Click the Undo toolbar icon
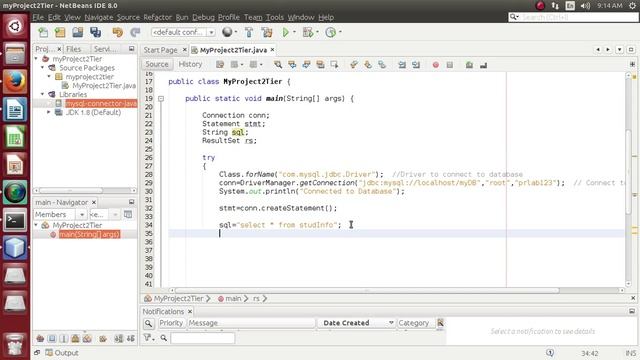 pos(118,32)
